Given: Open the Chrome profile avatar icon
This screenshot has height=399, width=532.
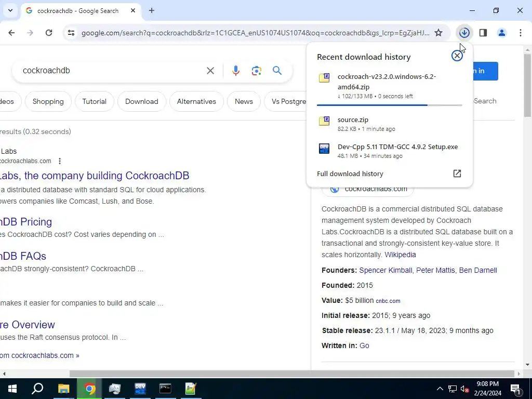Looking at the screenshot, I should [x=501, y=33].
